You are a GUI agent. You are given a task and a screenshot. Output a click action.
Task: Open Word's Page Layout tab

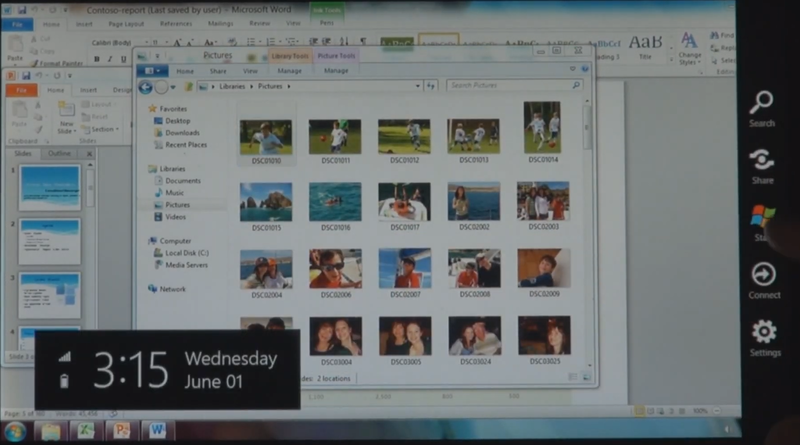tap(126, 24)
